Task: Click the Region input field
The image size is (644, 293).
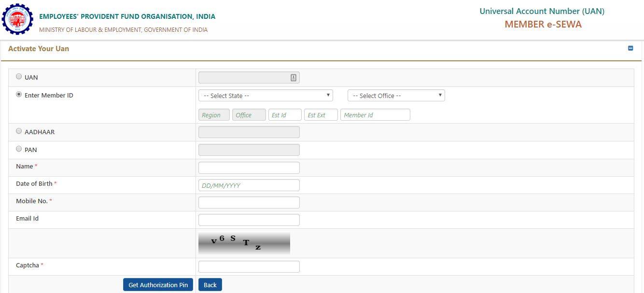Action: coord(214,115)
